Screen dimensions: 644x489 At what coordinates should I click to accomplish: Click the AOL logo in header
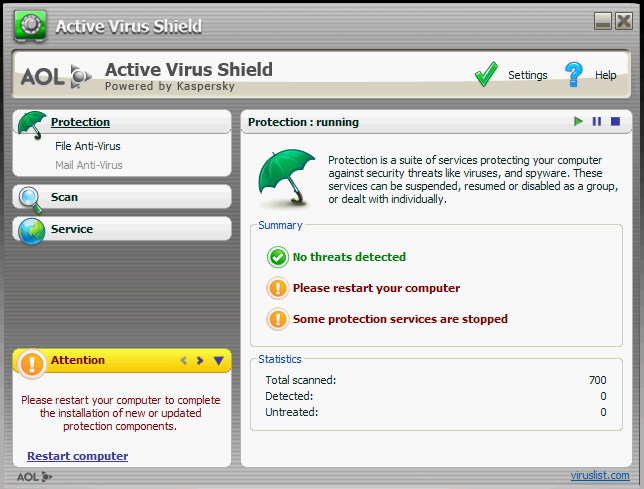[56, 76]
